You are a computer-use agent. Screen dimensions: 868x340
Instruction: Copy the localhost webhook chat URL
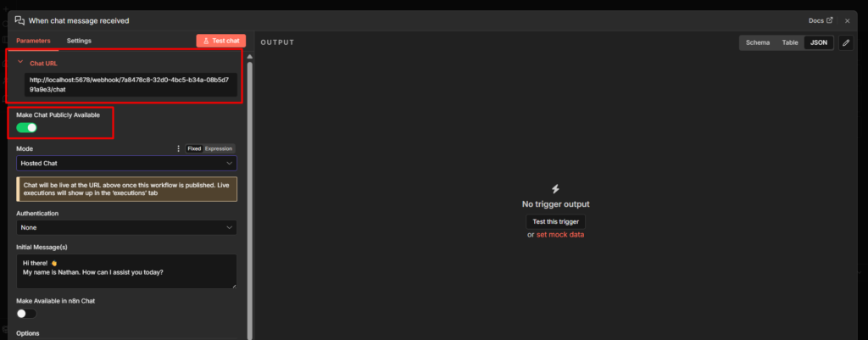(x=131, y=84)
